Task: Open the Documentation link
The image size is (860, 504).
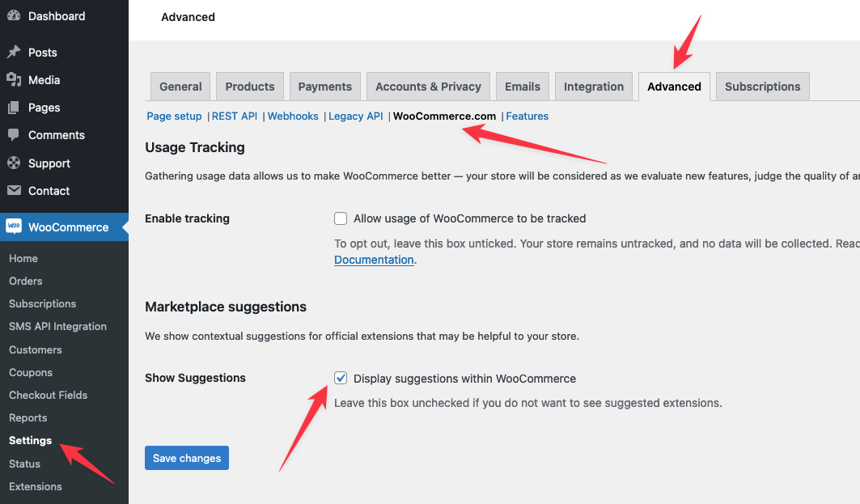Action: 374,260
